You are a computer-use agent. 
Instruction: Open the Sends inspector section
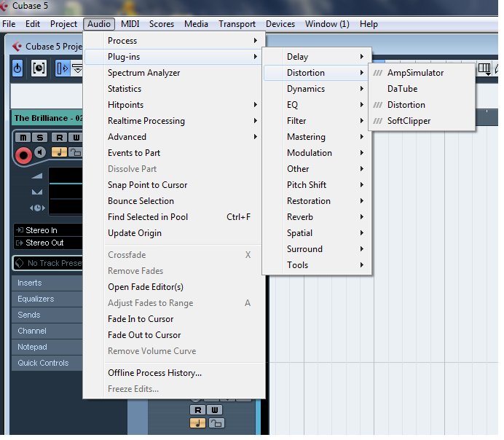click(47, 315)
